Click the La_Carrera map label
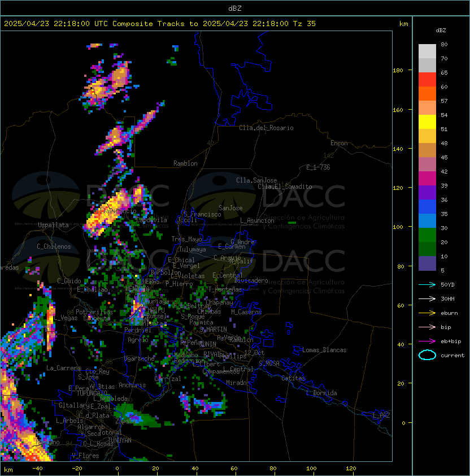This screenshot has width=470, height=476. [x=63, y=368]
